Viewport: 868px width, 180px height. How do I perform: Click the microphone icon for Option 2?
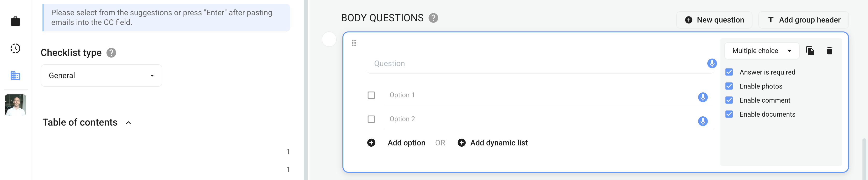[x=702, y=121]
